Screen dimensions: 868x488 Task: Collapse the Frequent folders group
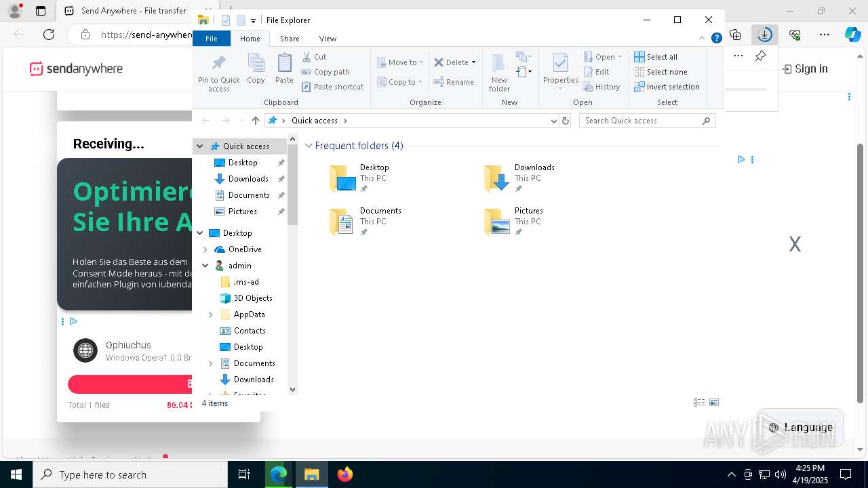tap(309, 146)
